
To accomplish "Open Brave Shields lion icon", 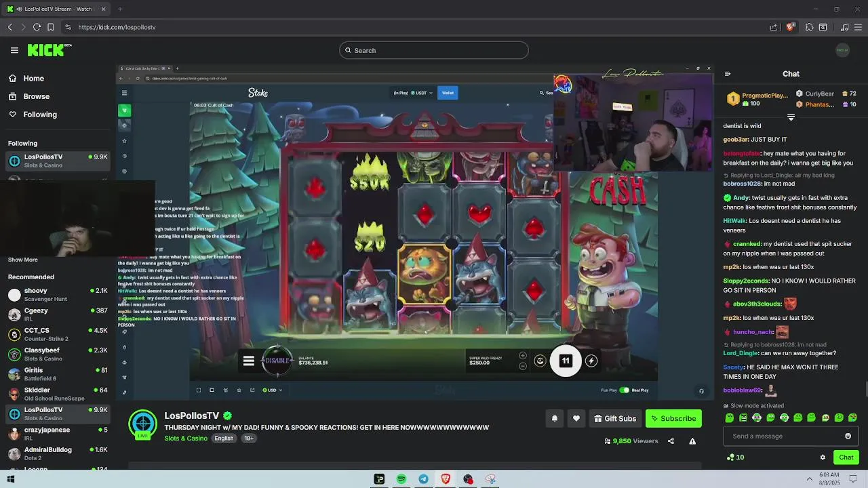I will tap(790, 27).
